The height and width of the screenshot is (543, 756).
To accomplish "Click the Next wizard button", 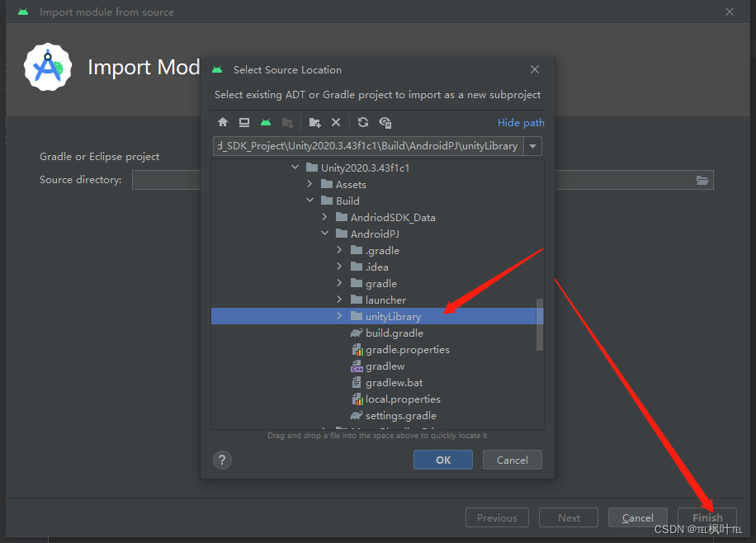I will tap(569, 518).
